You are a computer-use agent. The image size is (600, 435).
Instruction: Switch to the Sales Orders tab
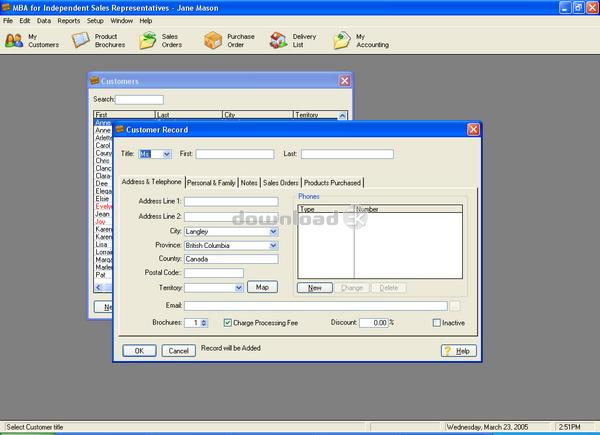coord(280,183)
